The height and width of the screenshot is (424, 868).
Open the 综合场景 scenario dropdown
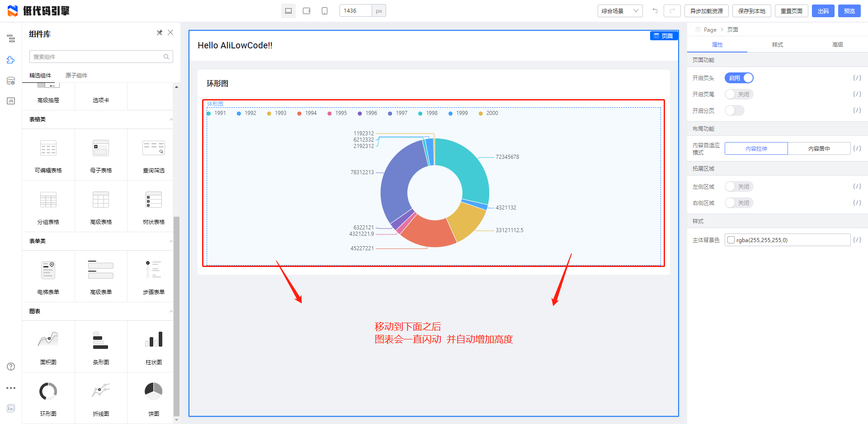click(x=620, y=11)
